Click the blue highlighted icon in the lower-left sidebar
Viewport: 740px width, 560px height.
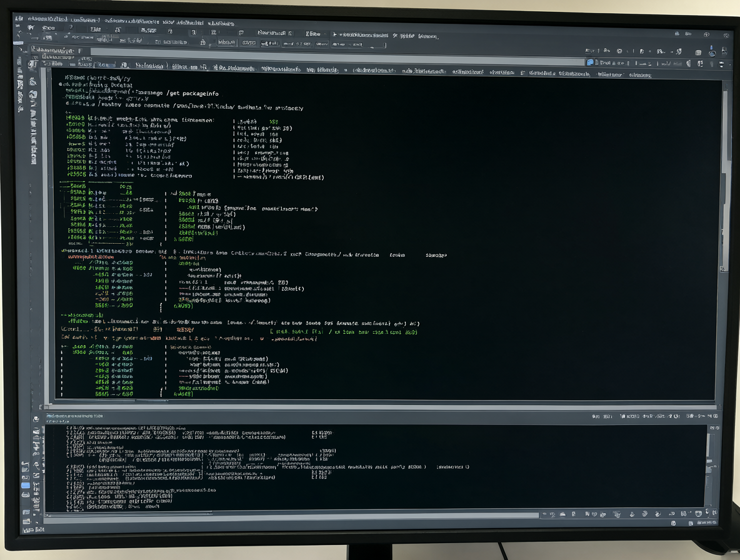point(26,485)
